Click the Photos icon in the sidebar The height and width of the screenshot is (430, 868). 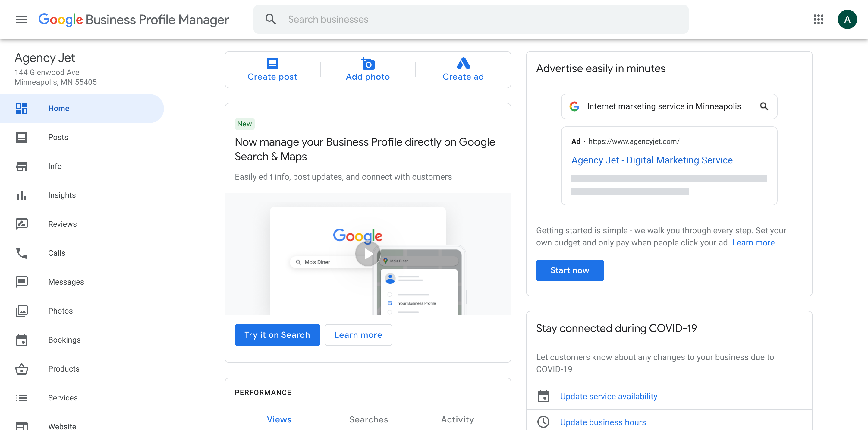point(22,311)
